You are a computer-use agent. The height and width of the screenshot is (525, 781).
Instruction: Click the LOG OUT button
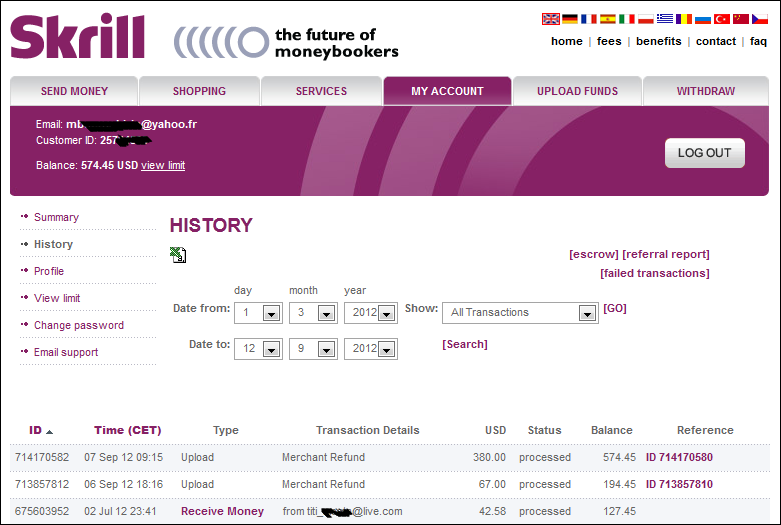(705, 153)
